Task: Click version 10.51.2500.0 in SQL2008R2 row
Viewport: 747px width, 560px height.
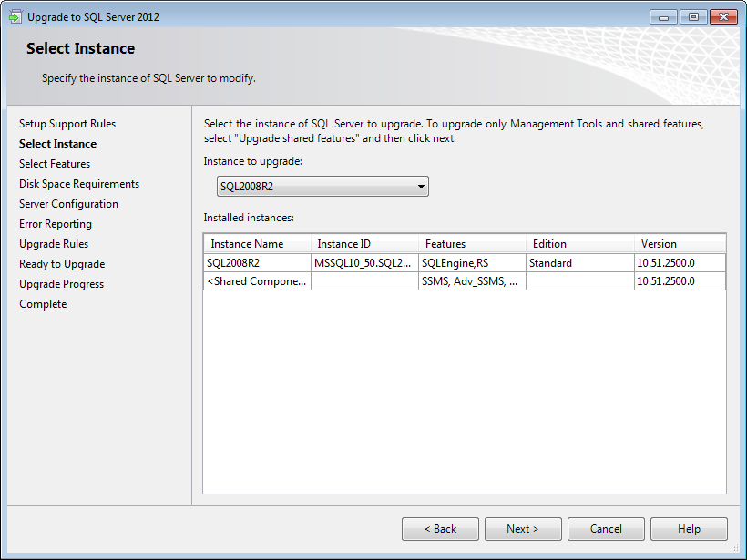Action: [680, 263]
